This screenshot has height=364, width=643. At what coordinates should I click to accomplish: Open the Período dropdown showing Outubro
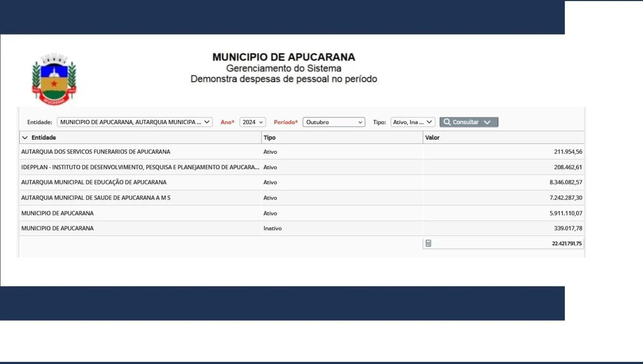tap(334, 122)
